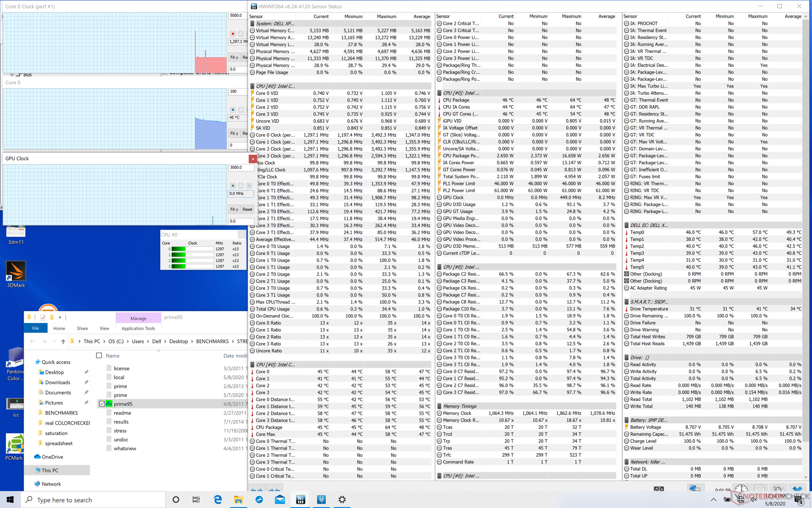812x508 pixels.
Task: Expand recent locations dropdown in Explorer
Action: 54,341
